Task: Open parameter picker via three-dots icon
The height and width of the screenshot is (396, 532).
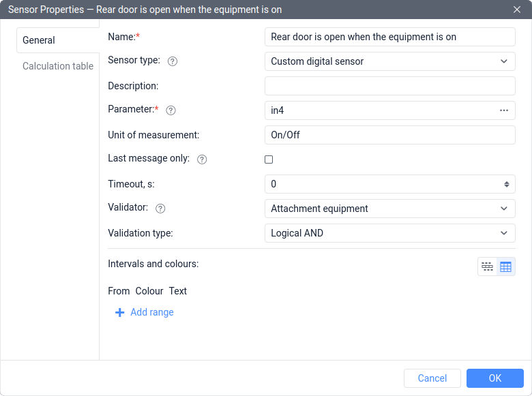Action: tap(504, 110)
